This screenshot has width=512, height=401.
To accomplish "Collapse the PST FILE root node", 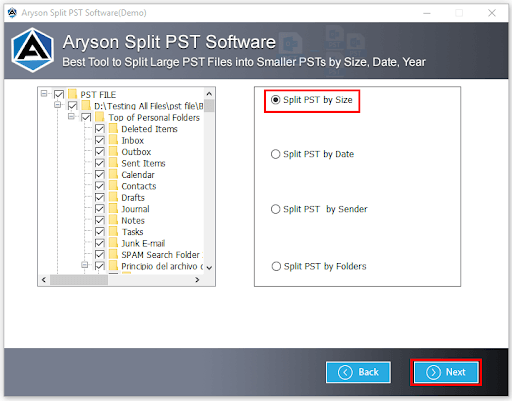I will [x=44, y=93].
